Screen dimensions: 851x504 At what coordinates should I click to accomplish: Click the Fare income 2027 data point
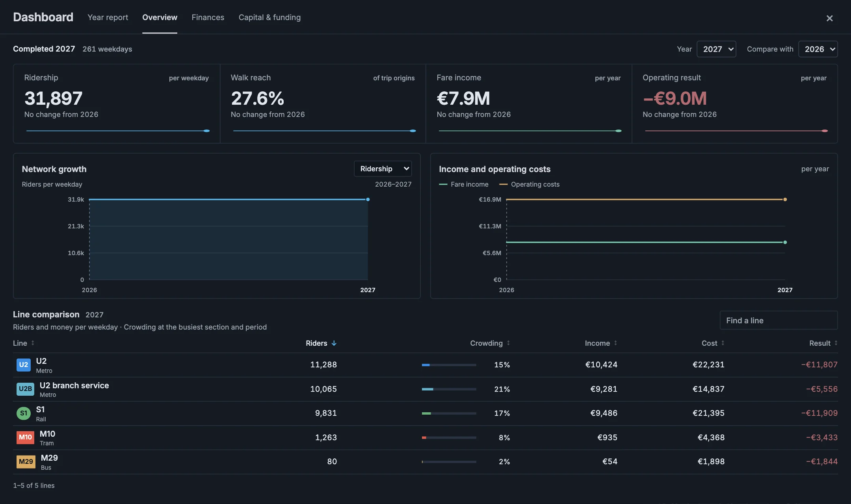(785, 242)
